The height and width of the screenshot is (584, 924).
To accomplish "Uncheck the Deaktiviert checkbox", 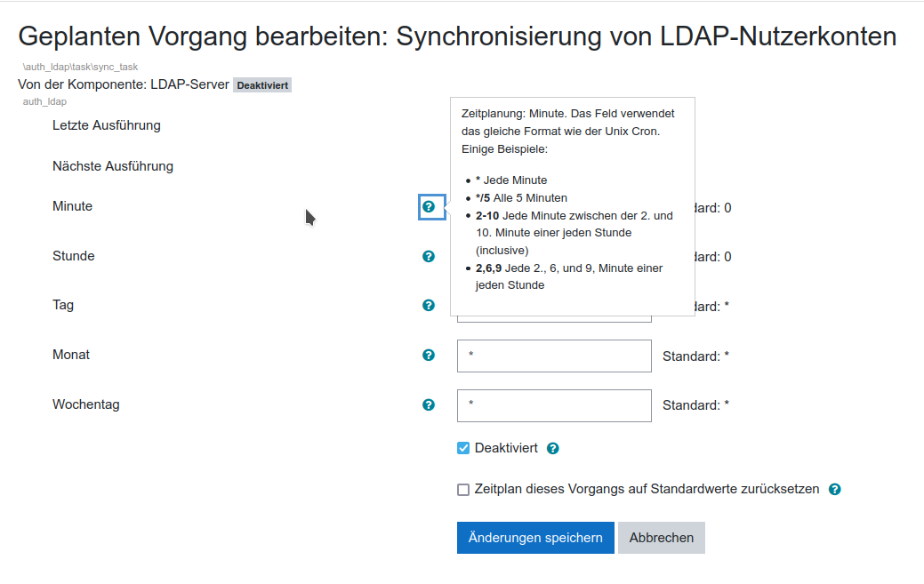I will point(463,448).
